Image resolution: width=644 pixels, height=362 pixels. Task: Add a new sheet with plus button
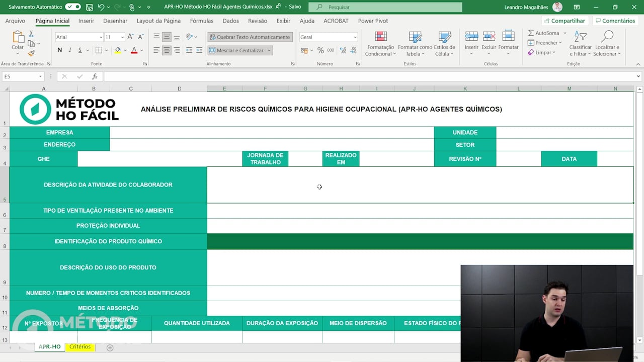click(110, 347)
